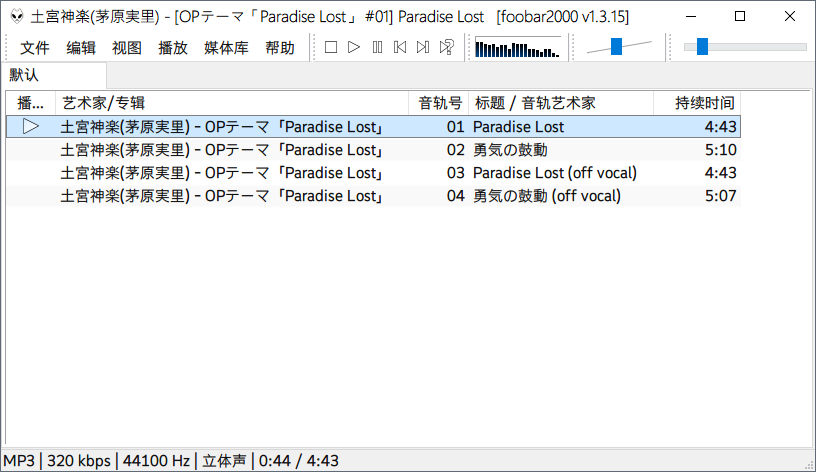Image resolution: width=816 pixels, height=472 pixels.
Task: Minimize the foobar2000 window
Action: (691, 17)
